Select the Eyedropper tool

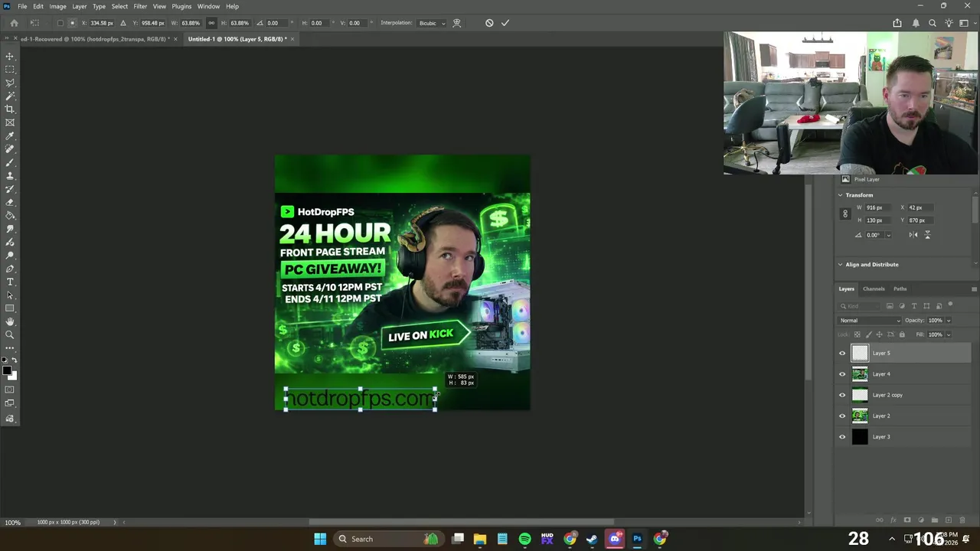click(10, 136)
